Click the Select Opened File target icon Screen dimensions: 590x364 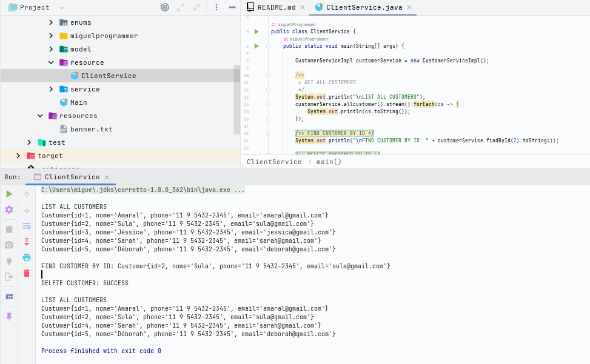click(x=165, y=7)
